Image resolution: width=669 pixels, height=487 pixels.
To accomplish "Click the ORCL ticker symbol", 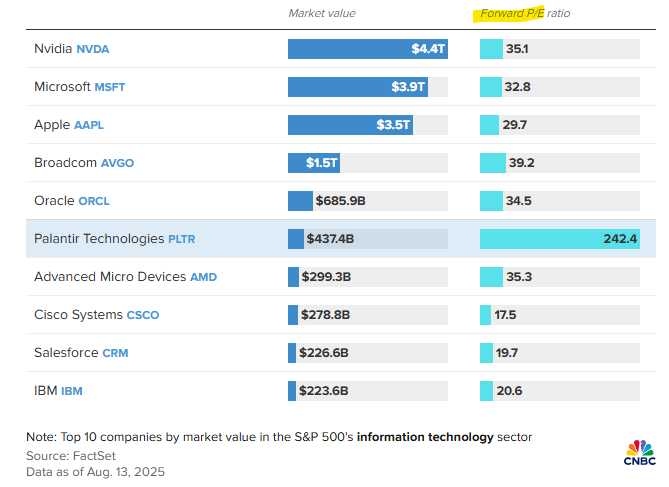I will [x=93, y=201].
